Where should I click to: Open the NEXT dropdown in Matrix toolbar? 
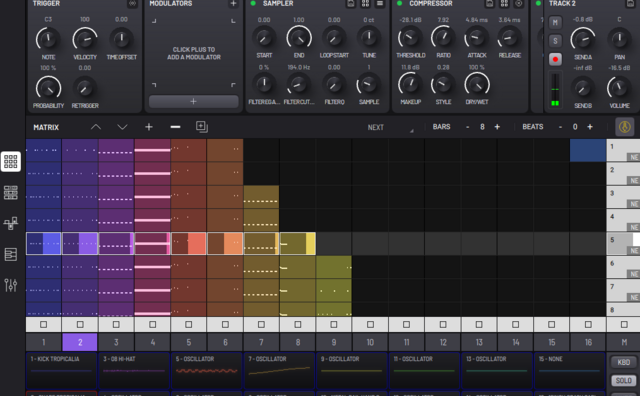391,127
